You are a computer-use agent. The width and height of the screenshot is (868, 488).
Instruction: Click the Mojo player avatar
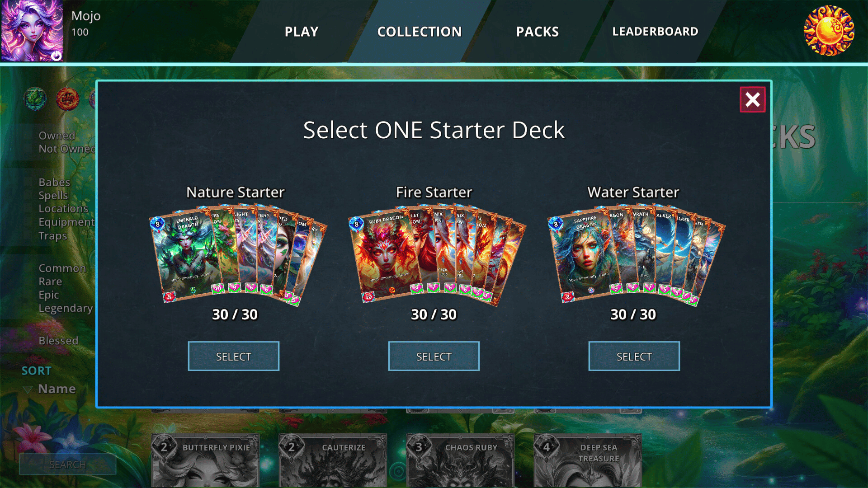[x=32, y=31]
